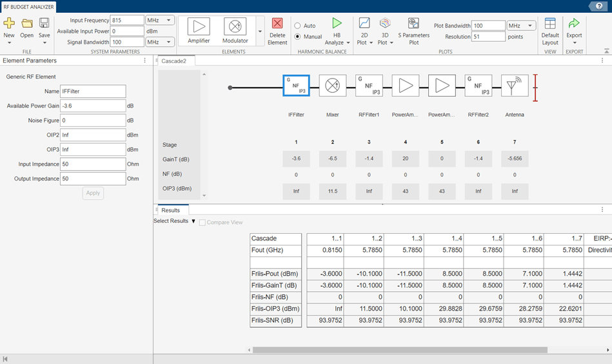Image resolution: width=612 pixels, height=364 pixels.
Task: Click the Available Power Gain input field
Action: point(92,106)
